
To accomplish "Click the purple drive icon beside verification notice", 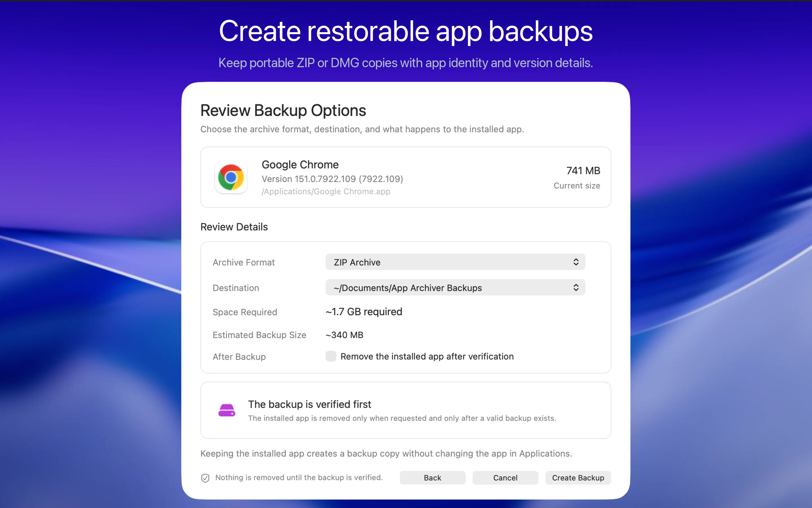I will pyautogui.click(x=227, y=410).
